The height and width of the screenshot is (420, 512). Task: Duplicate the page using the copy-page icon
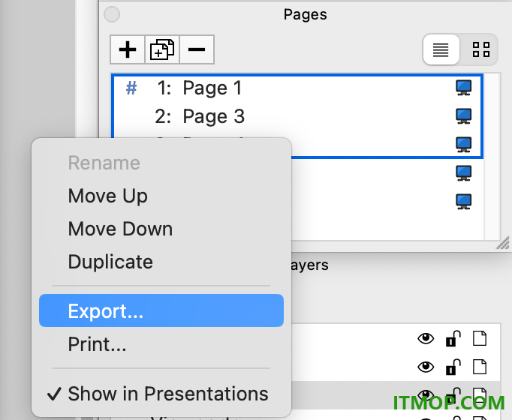point(162,49)
